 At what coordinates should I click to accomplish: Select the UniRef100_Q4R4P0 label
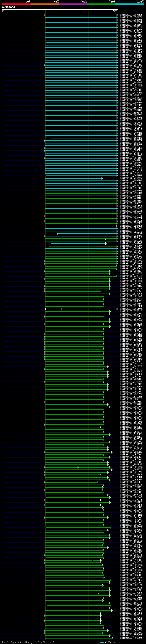click(131, 362)
